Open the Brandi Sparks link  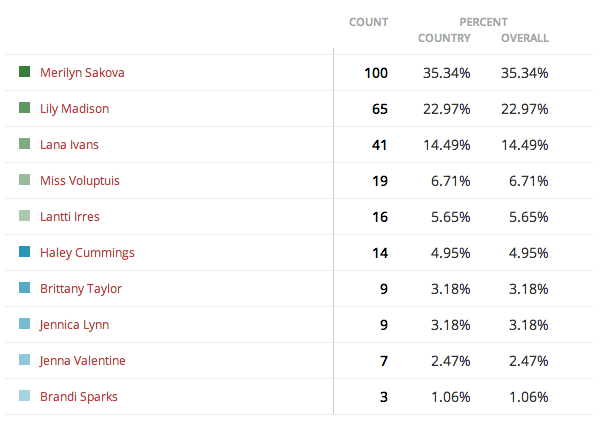(x=78, y=397)
